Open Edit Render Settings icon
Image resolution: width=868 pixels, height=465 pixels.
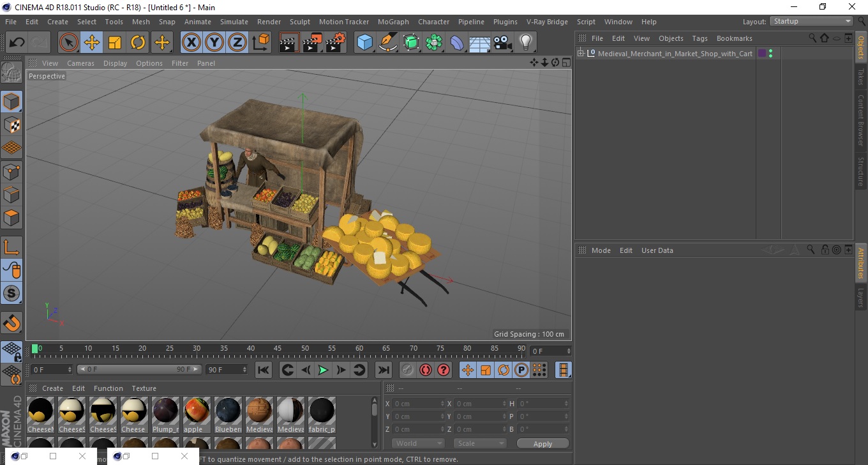pos(336,43)
